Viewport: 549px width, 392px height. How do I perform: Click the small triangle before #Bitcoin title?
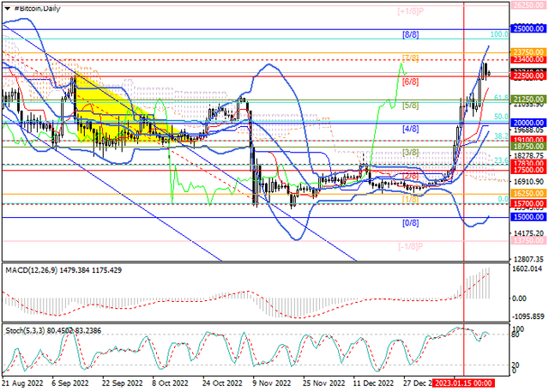pyautogui.click(x=5, y=6)
